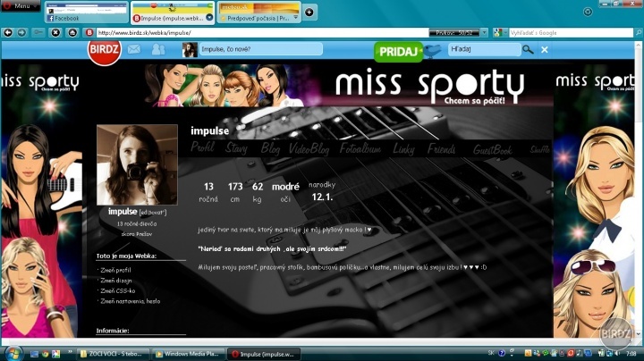Viewport: 644px width, 361px height.
Task: Open the Friends tab
Action: point(442,149)
